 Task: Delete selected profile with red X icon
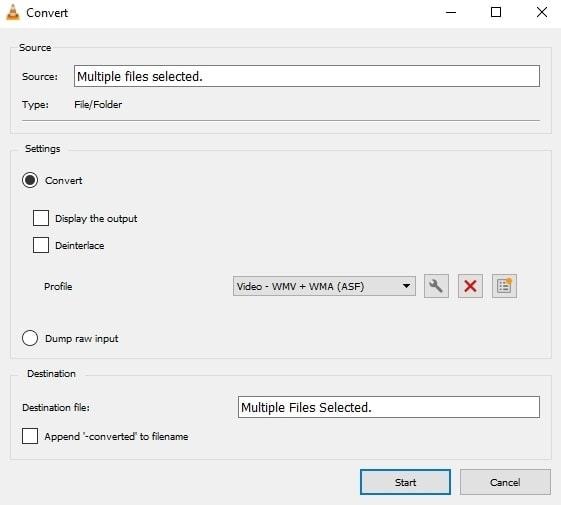[470, 286]
